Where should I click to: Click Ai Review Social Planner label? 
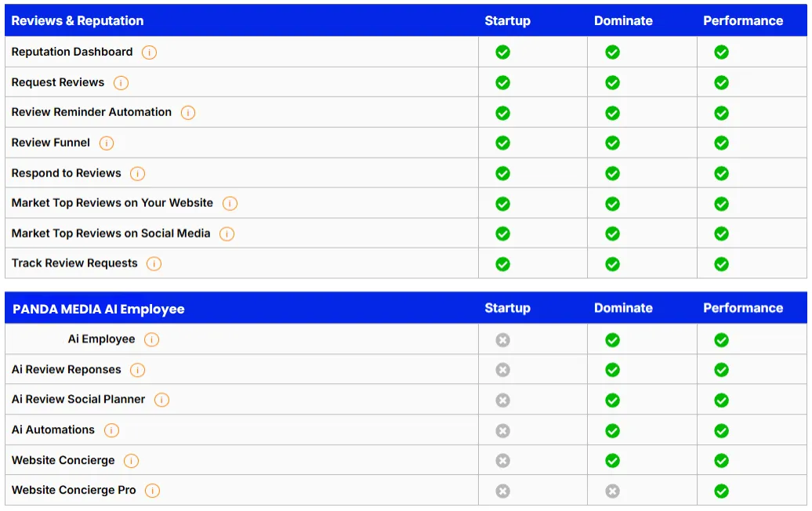click(78, 400)
